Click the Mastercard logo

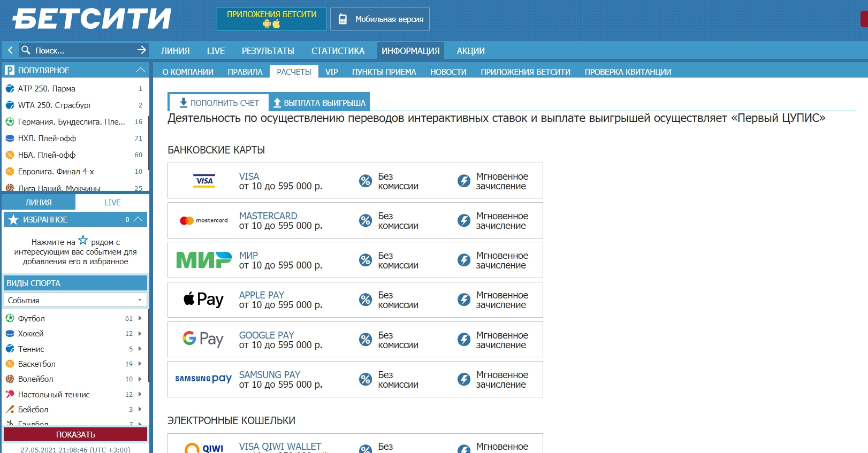pyautogui.click(x=204, y=220)
